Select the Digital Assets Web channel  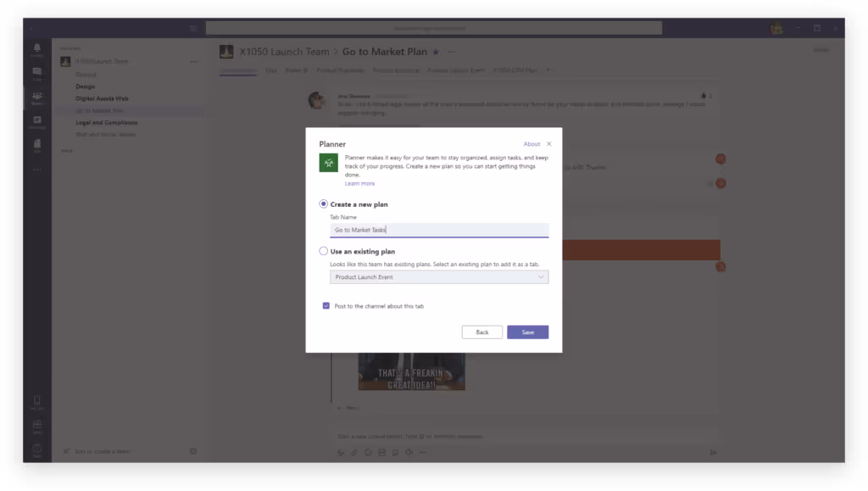point(102,98)
